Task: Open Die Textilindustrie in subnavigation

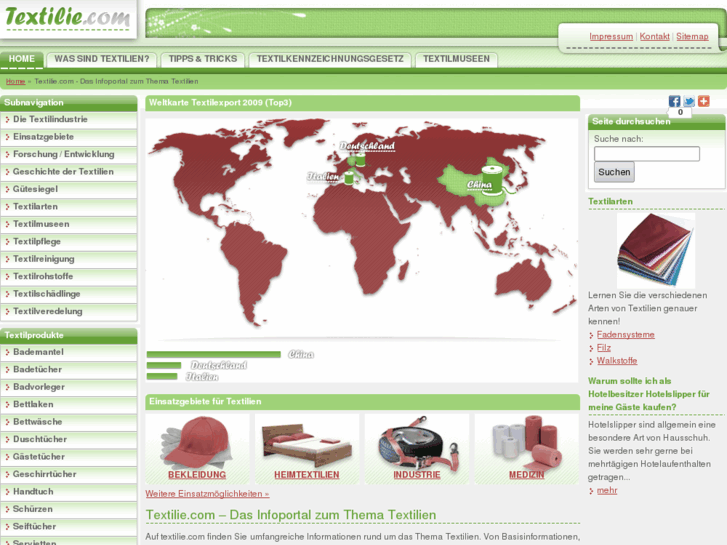Action: [x=69, y=120]
